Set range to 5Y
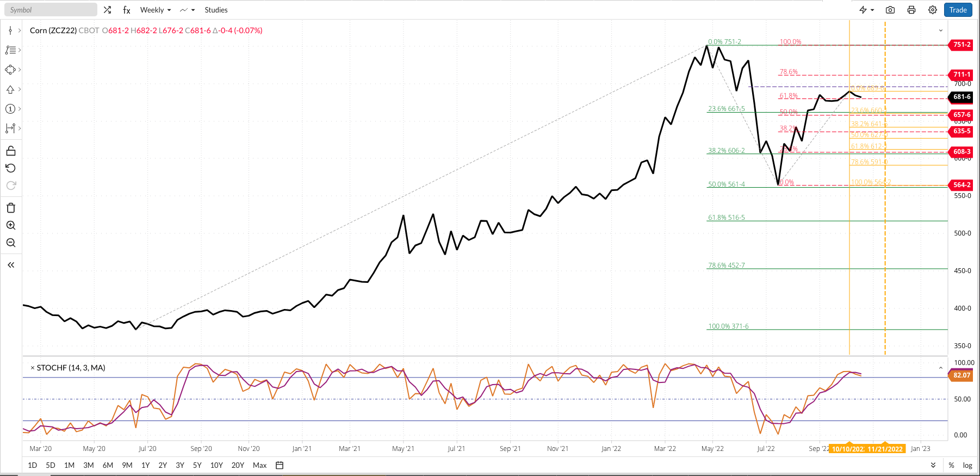 point(197,465)
